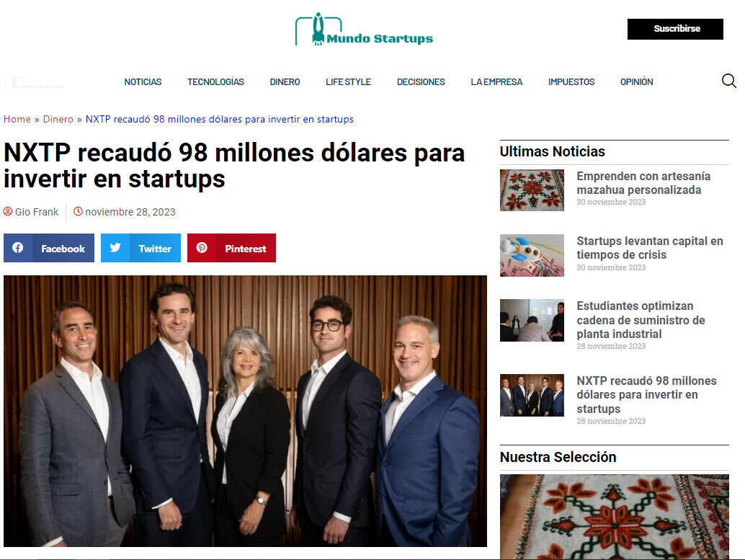This screenshot has width=745, height=560.
Task: Click the Suscribirse button
Action: (x=675, y=29)
